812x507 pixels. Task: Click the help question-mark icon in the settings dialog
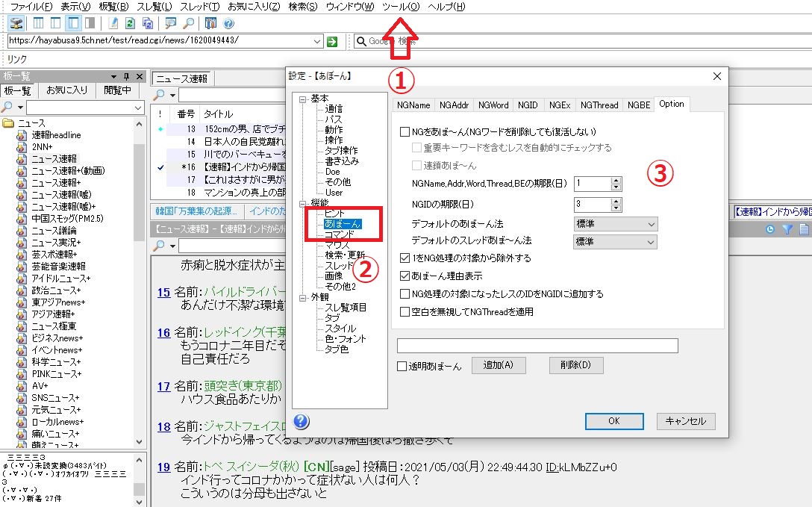pyautogui.click(x=302, y=422)
